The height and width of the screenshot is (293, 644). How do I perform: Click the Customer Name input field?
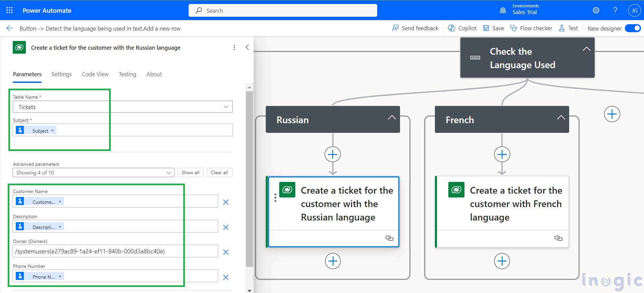click(115, 201)
